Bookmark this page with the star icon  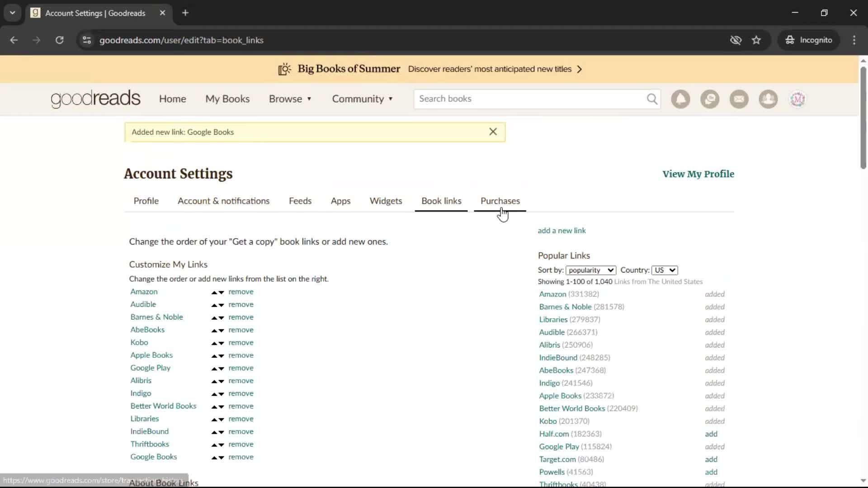[x=756, y=40]
